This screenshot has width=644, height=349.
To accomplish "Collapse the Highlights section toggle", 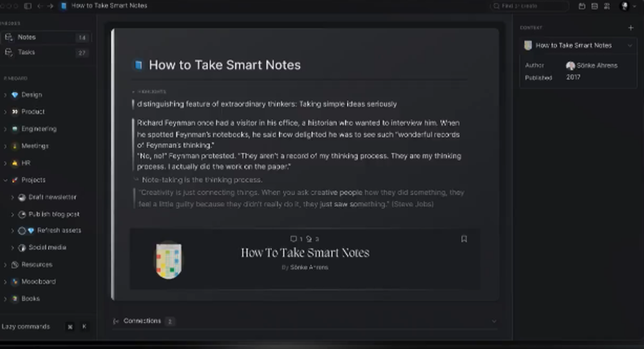I will (133, 91).
